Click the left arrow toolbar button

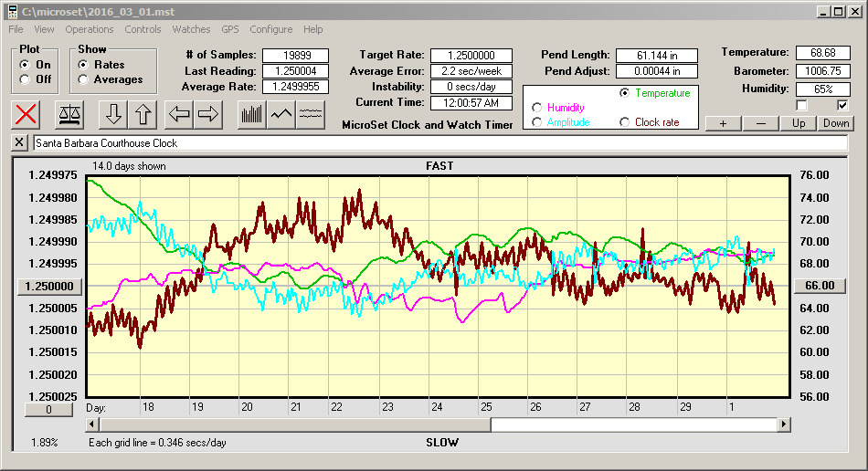click(x=180, y=114)
